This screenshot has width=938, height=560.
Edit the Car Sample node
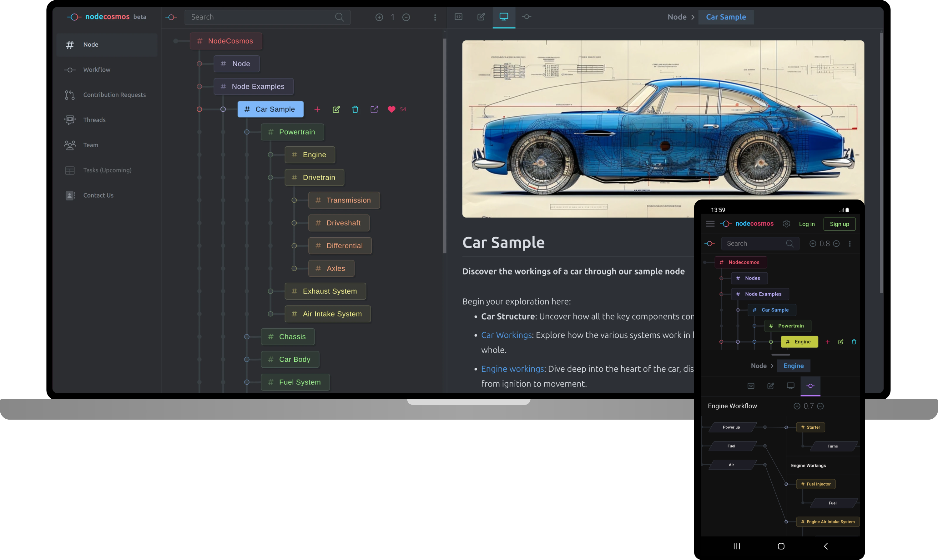336,109
